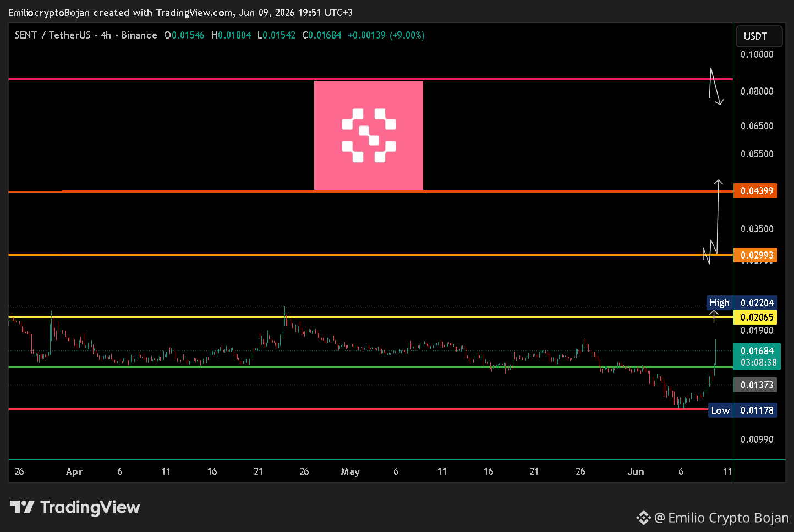The height and width of the screenshot is (532, 794).
Task: Select the orange 0.04399 price tag
Action: (x=755, y=191)
